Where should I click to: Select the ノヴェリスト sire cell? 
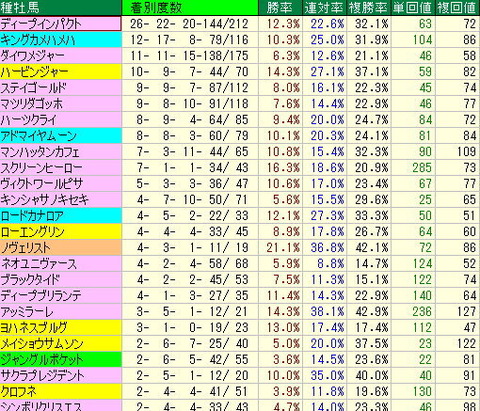click(61, 248)
